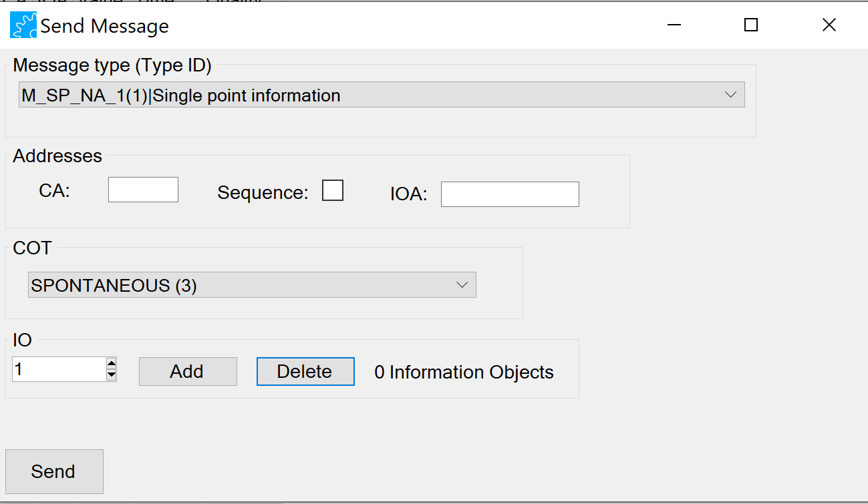Decrease IO count with down spinner arrow
The width and height of the screenshot is (868, 504).
tap(112, 374)
